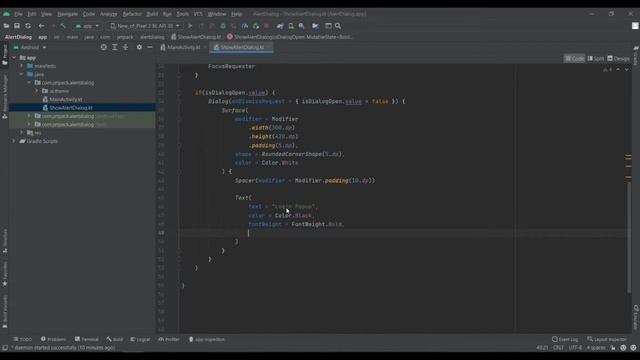Open Project panel gear options
640x360 pixels.
pos(139,47)
